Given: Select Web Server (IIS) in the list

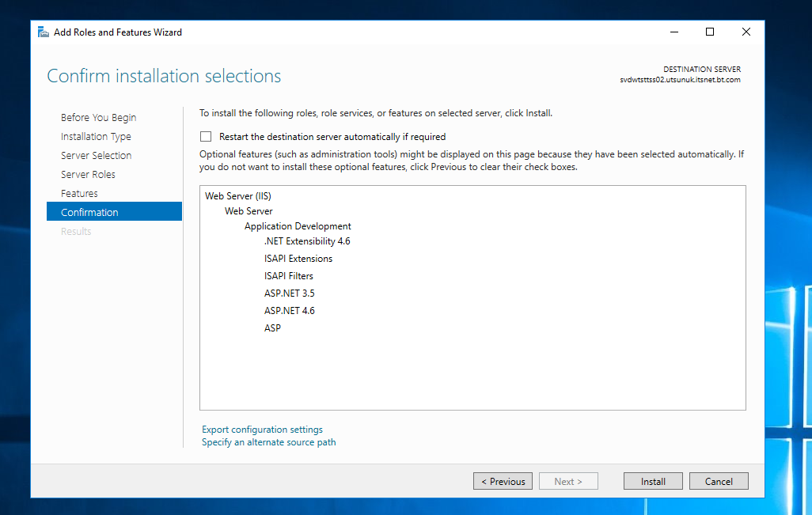Looking at the screenshot, I should click(x=238, y=196).
